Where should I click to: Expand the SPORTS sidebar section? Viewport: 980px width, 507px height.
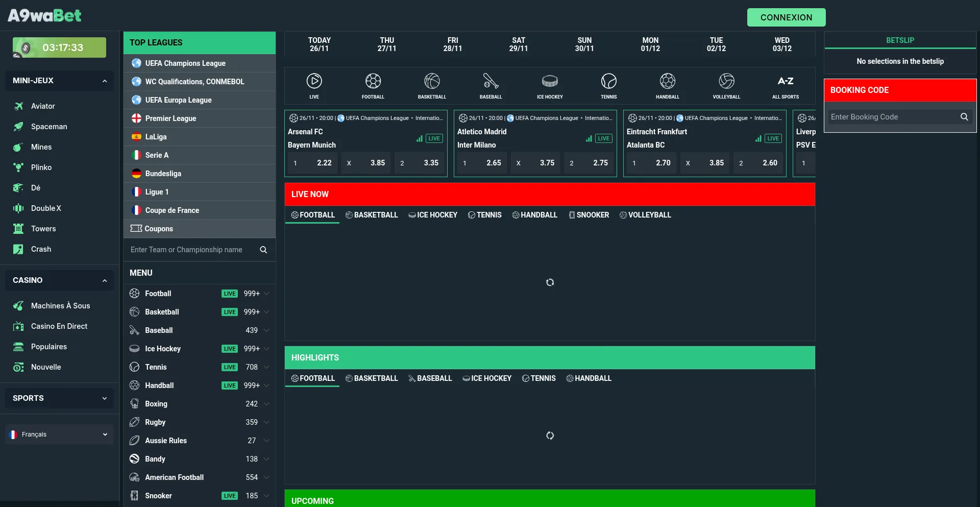tap(105, 398)
